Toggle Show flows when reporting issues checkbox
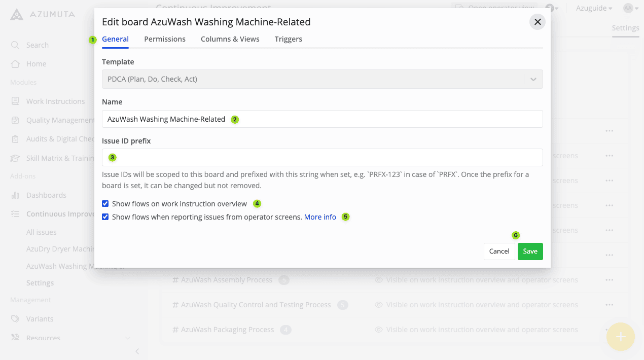 (105, 217)
